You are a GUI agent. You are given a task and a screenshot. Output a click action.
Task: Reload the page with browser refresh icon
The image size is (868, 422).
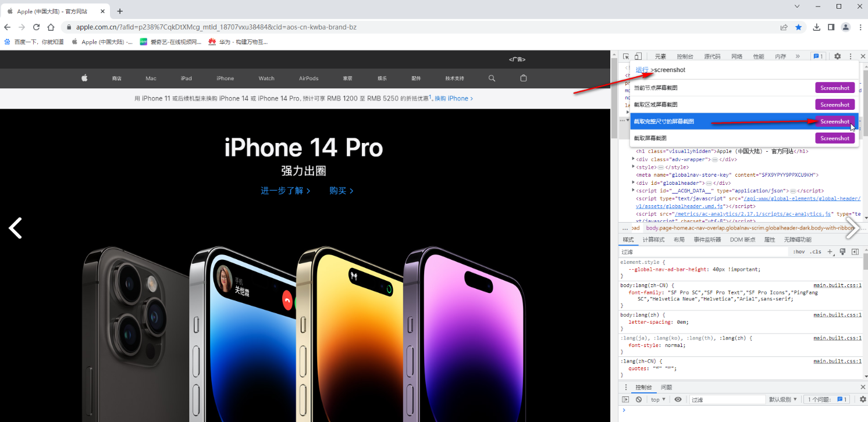[36, 27]
